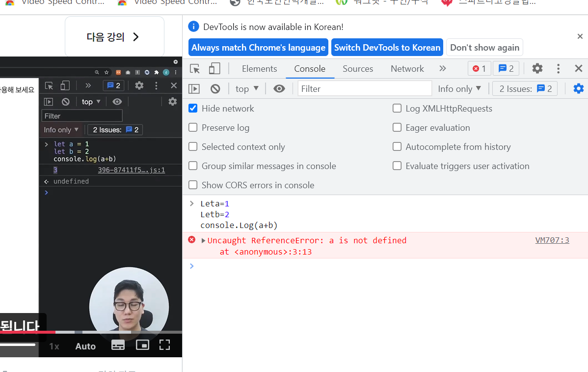The image size is (588, 372).
Task: Click the video progress bar
Action: point(91,332)
